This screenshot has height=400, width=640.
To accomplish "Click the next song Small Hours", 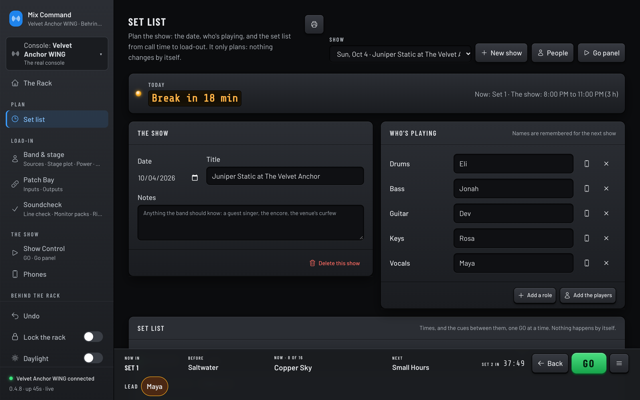I will [411, 367].
